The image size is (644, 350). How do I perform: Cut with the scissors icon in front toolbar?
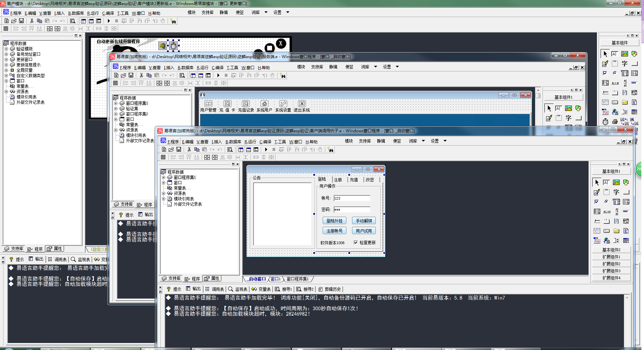tap(189, 150)
